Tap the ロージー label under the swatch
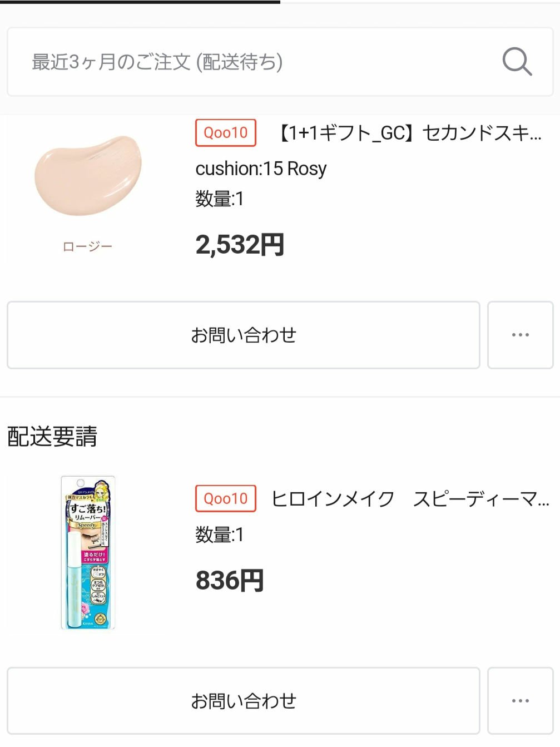Image resolution: width=560 pixels, height=747 pixels. (87, 246)
